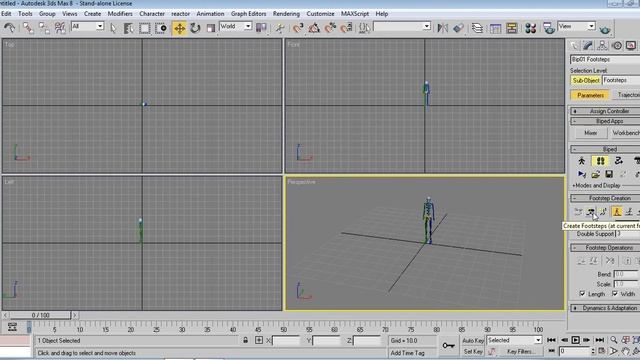
Task: Open the Render Scene dialog icon
Action: pyautogui.click(x=549, y=28)
